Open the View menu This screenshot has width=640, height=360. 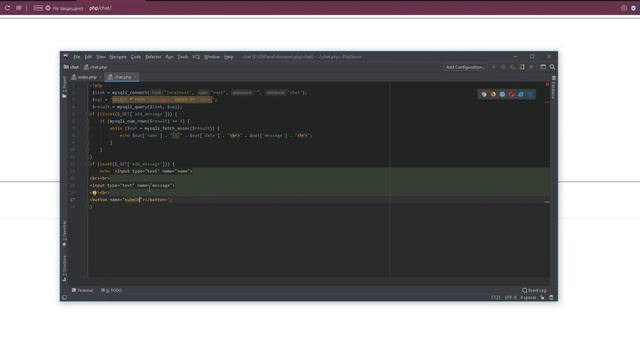coord(101,57)
